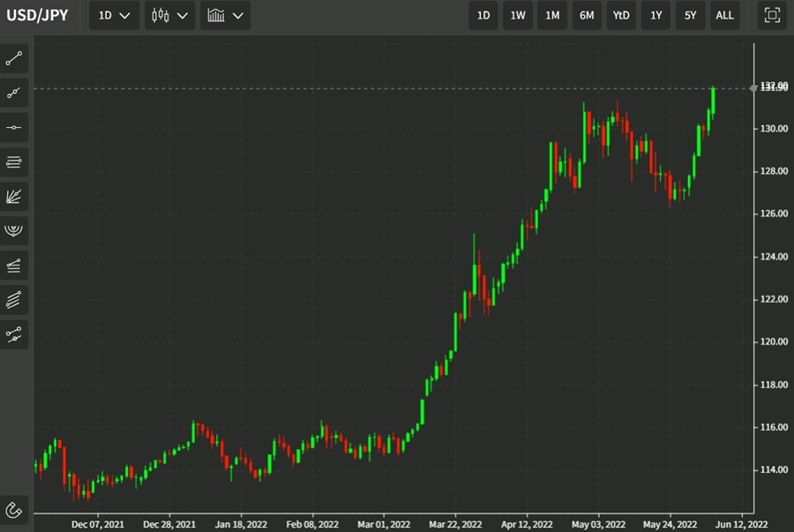This screenshot has width=794, height=532.
Task: Open fullscreen chart view
Action: pyautogui.click(x=772, y=15)
